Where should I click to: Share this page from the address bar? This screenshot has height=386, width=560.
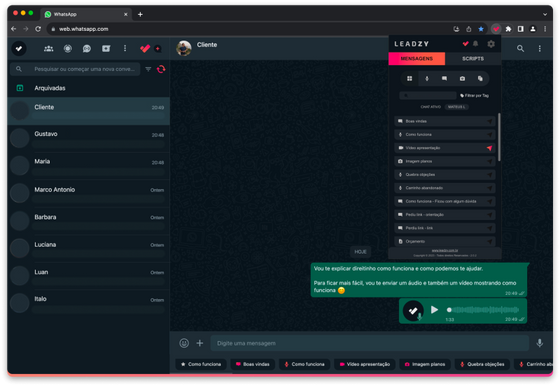point(469,29)
